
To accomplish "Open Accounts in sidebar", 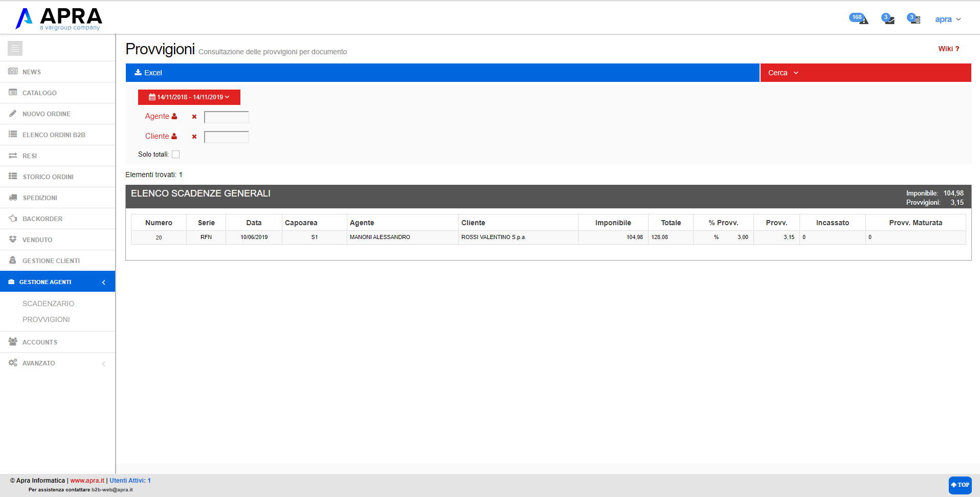I will pos(57,342).
